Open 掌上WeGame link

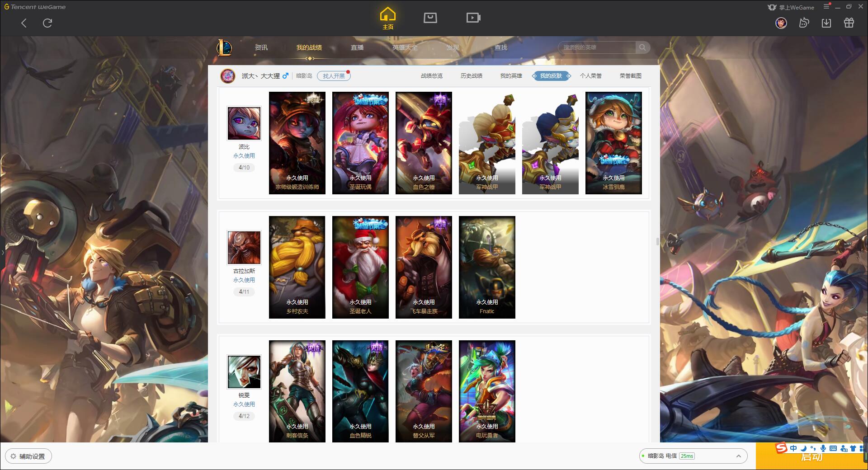coord(791,7)
